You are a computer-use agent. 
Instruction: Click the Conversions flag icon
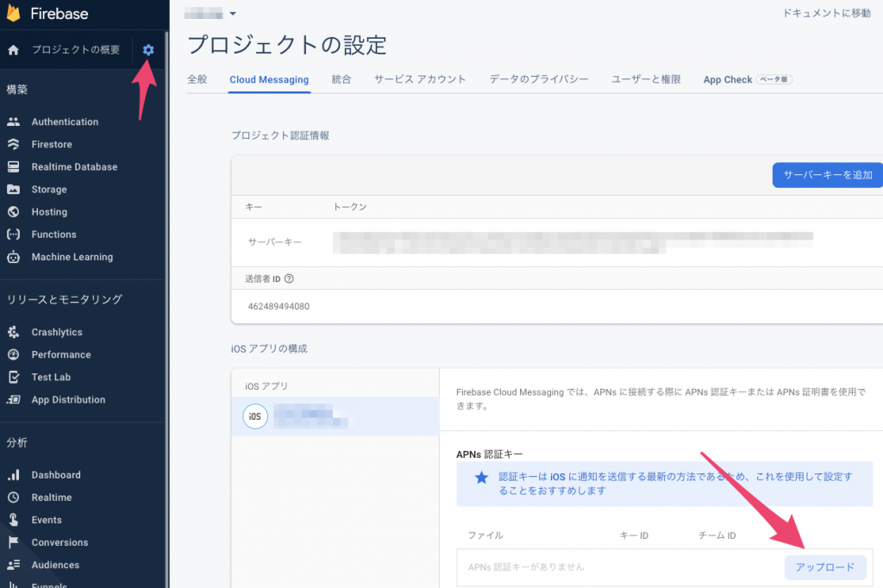(14, 542)
